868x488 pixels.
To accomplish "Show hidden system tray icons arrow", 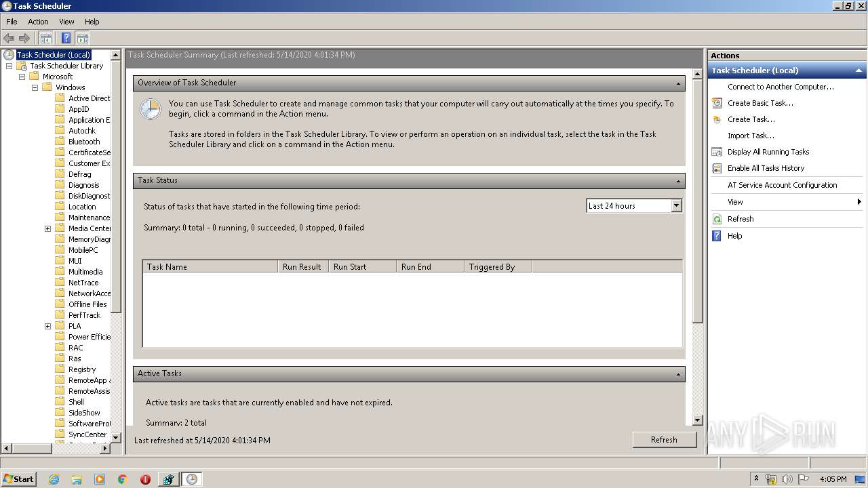I will pos(756,479).
